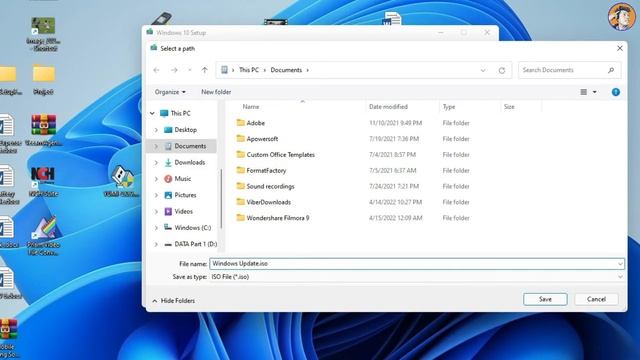Open the Project desktop folder icon
The image size is (640, 360).
(43, 80)
